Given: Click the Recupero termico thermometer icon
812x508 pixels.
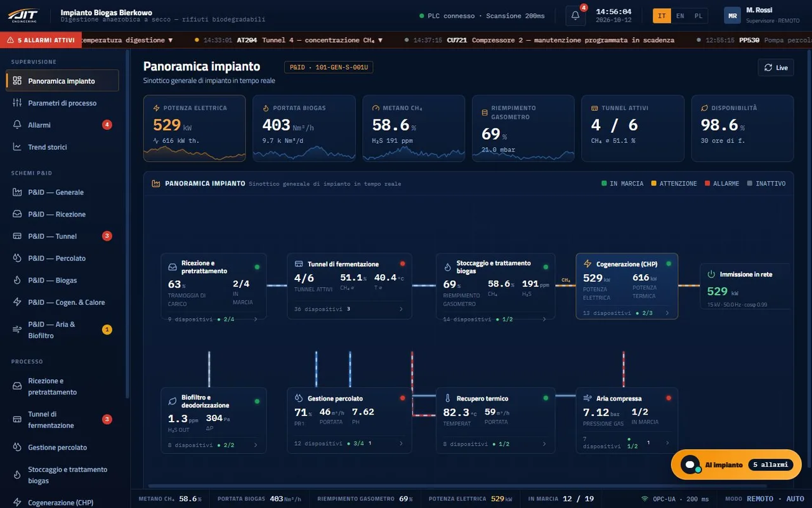Looking at the screenshot, I should pos(448,399).
